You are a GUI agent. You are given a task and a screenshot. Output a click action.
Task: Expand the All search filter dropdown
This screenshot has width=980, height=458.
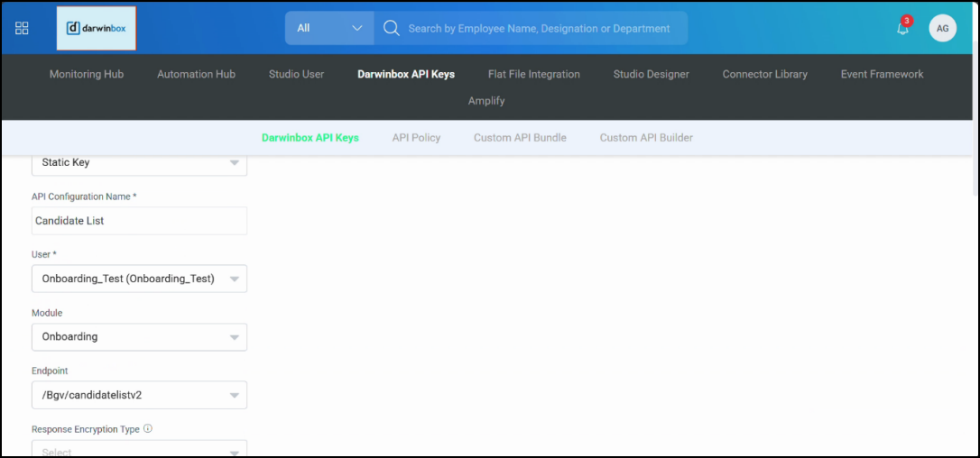click(329, 28)
